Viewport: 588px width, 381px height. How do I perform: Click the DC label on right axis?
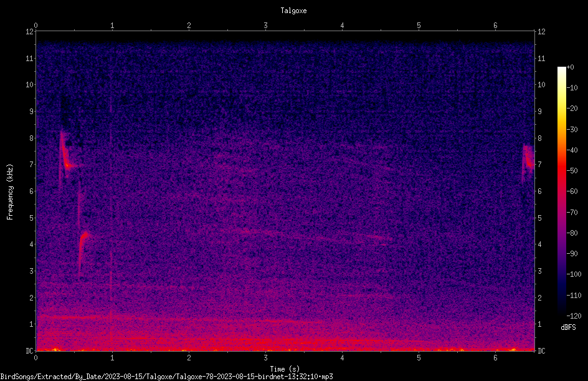(541, 351)
